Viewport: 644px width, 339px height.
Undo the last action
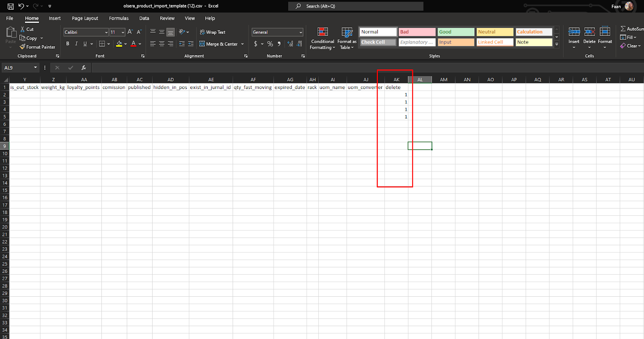(21, 6)
